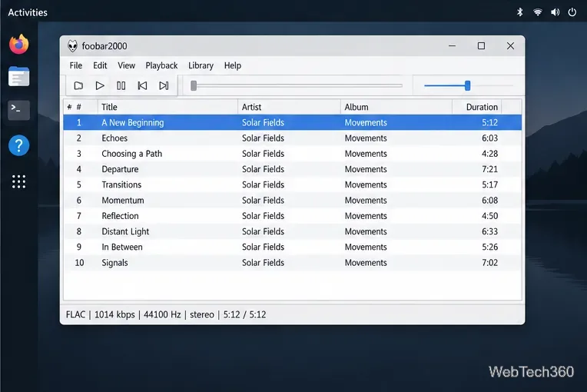
Task: Click Solar Fields in the Momentum row
Action: pyautogui.click(x=263, y=201)
